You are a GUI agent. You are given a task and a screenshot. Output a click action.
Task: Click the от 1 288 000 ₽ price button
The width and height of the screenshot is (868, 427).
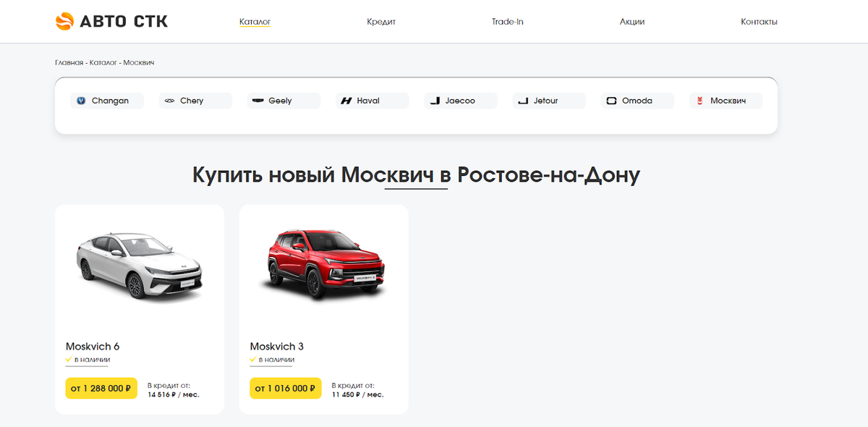[101, 389]
